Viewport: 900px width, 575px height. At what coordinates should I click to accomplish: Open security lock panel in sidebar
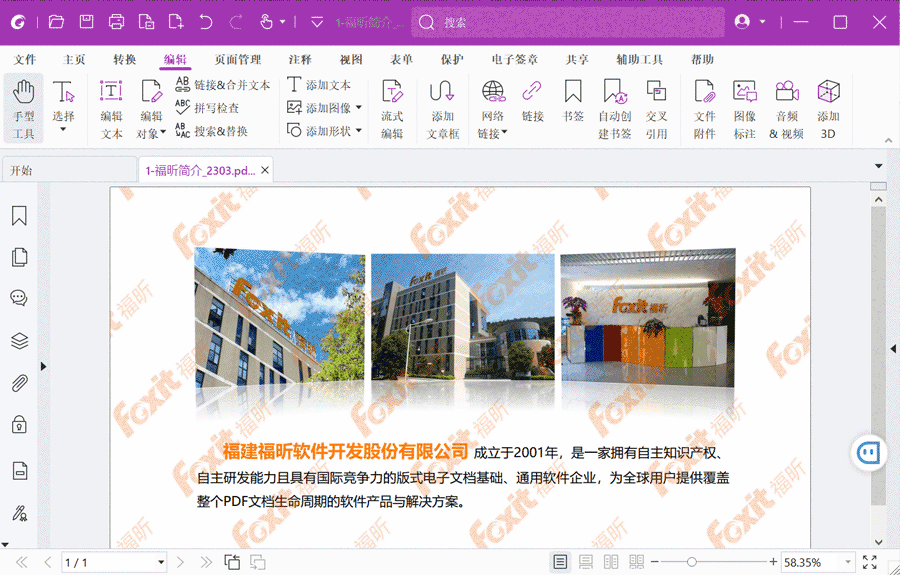coord(20,425)
